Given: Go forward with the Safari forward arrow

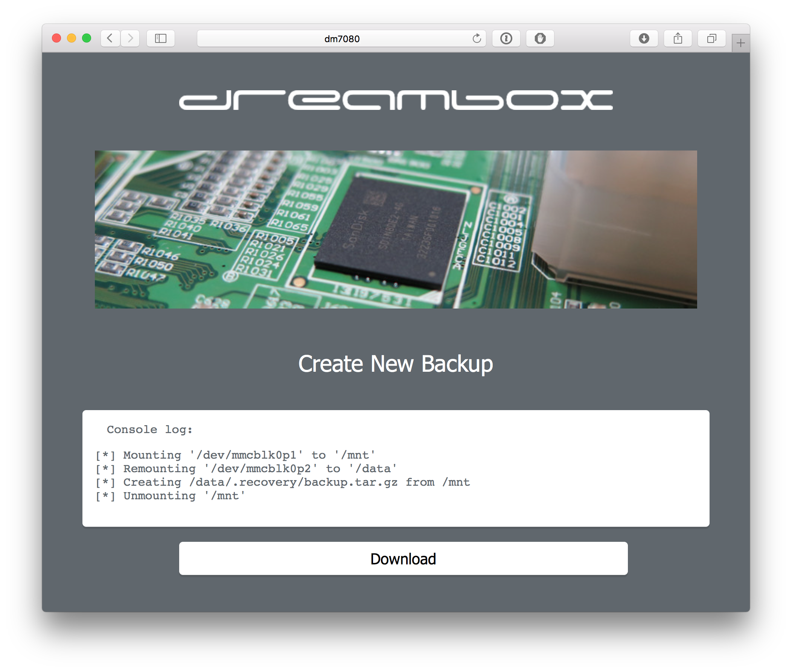Looking at the screenshot, I should click(130, 38).
